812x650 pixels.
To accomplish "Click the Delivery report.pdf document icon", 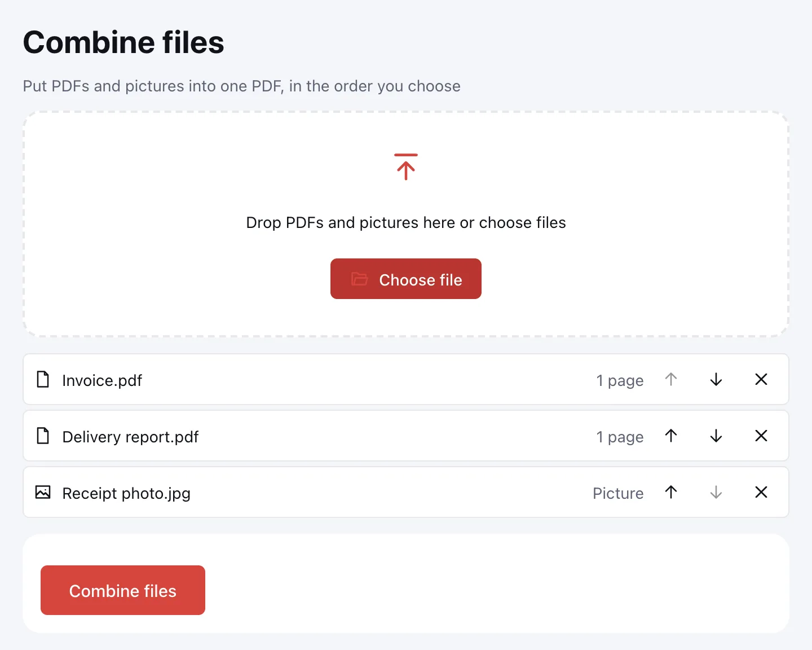I will point(43,436).
